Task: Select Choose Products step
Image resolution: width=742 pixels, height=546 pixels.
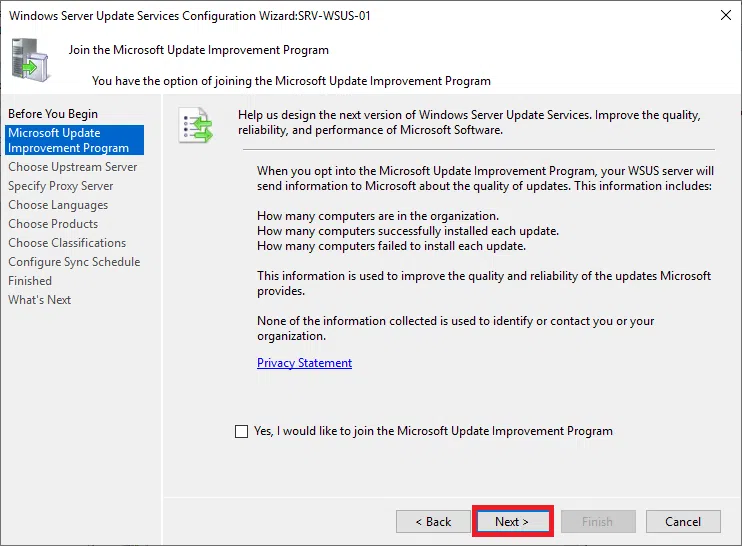Action: [53, 224]
